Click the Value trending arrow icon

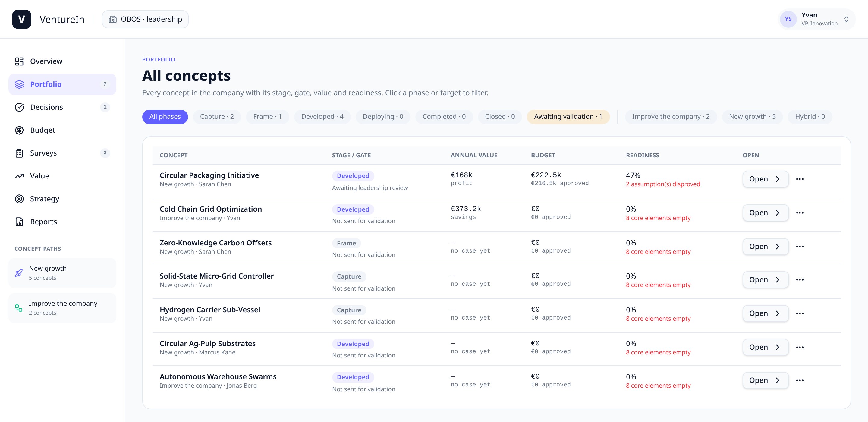tap(19, 176)
